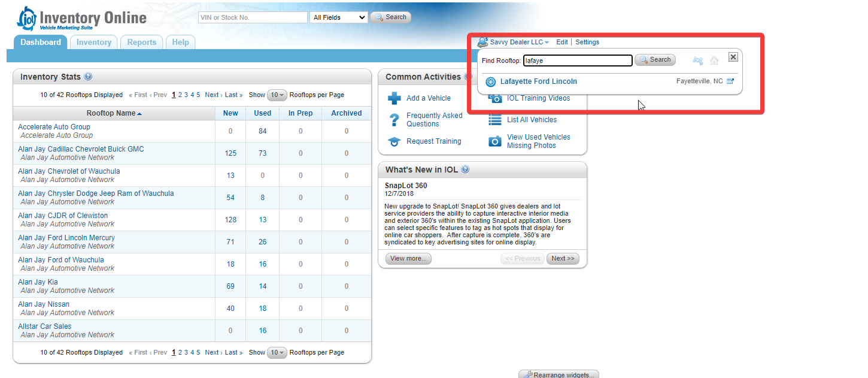
Task: Click the Settings link
Action: point(587,43)
